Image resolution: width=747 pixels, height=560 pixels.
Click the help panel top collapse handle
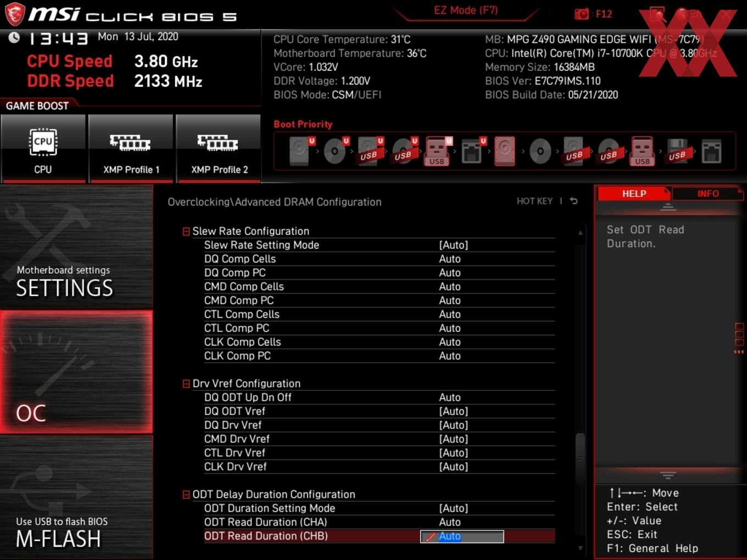(668, 207)
